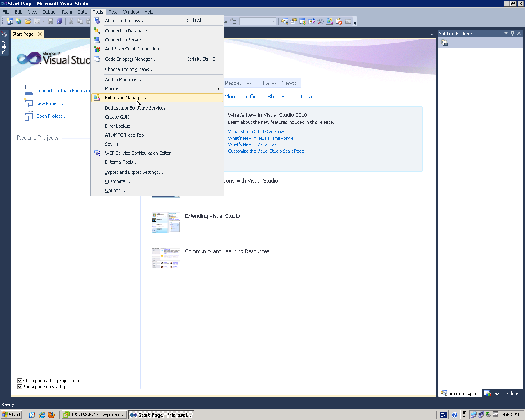The width and height of the screenshot is (525, 420).
Task: Open Visual Studio 2010 Overview link
Action: tap(256, 132)
